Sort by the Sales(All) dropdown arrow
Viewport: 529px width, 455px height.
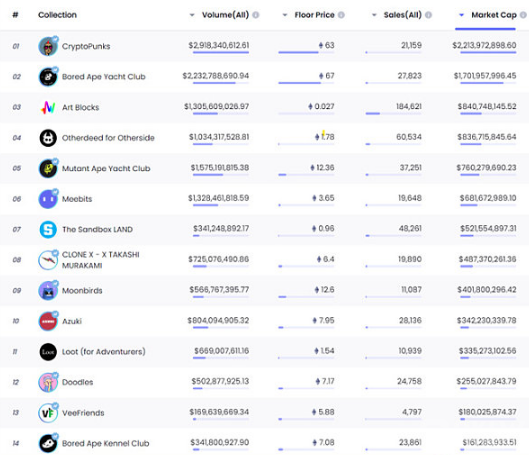click(x=374, y=15)
